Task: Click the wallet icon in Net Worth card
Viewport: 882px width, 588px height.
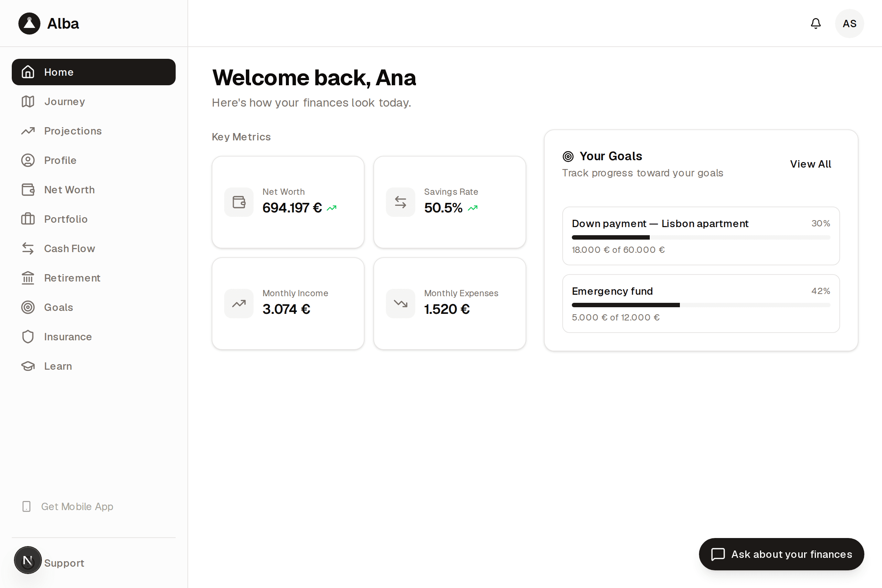Action: point(239,202)
